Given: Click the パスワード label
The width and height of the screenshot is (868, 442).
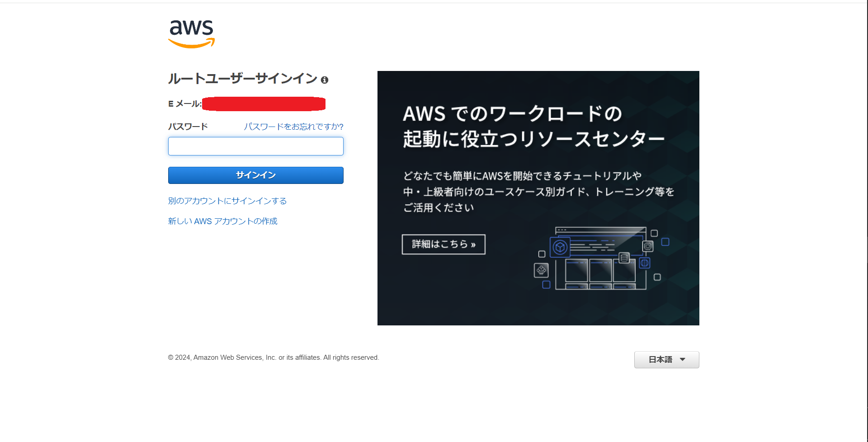Looking at the screenshot, I should 188,127.
